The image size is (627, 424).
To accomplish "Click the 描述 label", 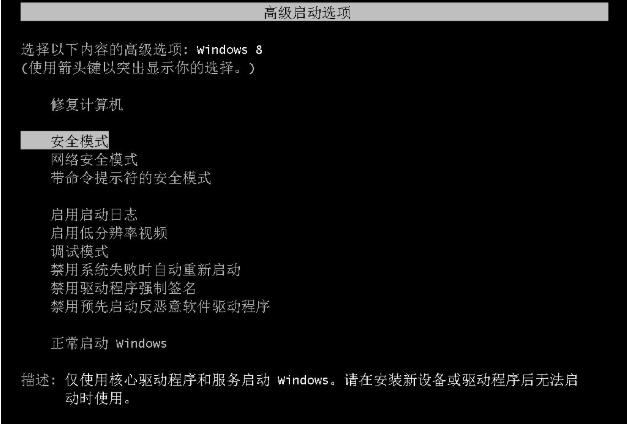I will pos(39,380).
